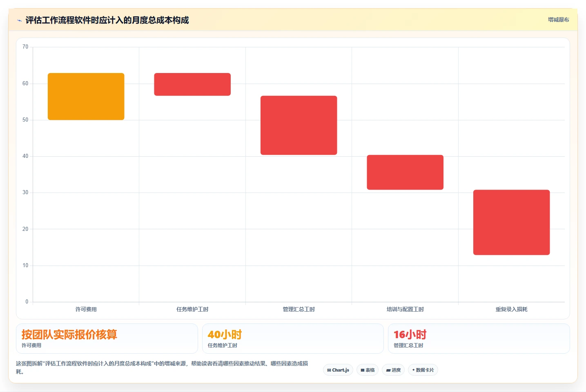Click the 管理汇总工时 caption under 16小时
The height and width of the screenshot is (392, 586).
click(408, 345)
